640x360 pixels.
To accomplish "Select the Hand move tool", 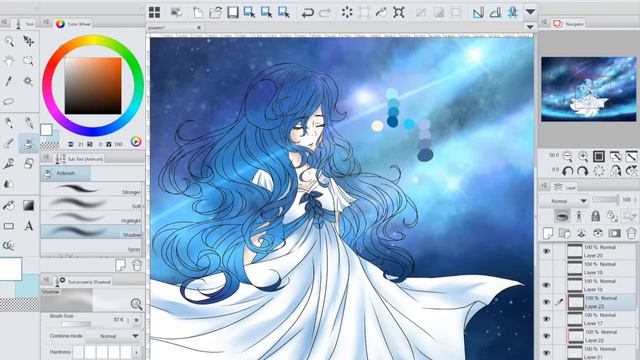I will [x=9, y=61].
